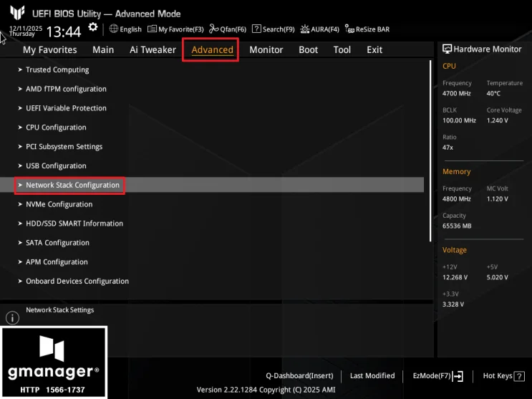This screenshot has height=399, width=532.
Task: Click the Qfan fan icon
Action: click(x=214, y=29)
